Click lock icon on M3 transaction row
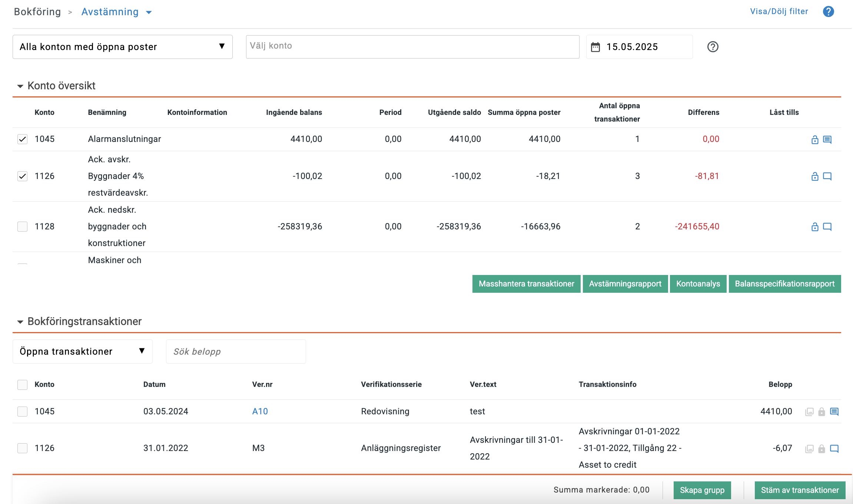This screenshot has width=853, height=504. click(822, 449)
